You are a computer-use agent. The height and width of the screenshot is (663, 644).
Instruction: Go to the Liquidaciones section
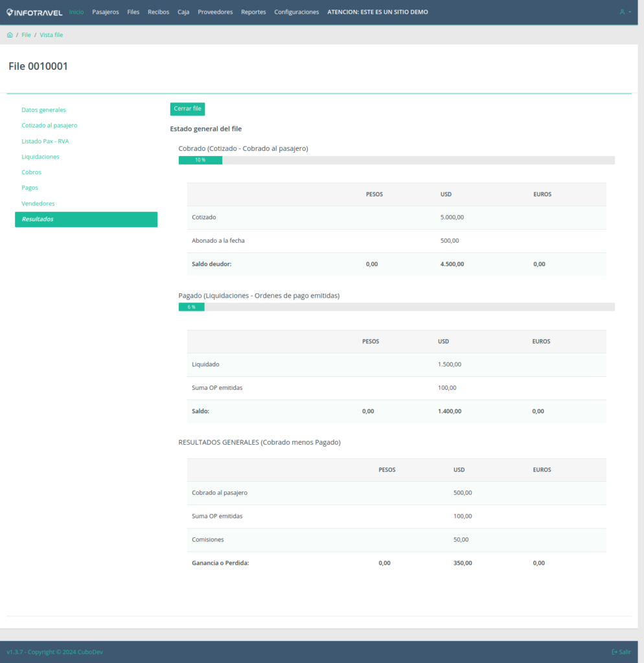(x=40, y=157)
